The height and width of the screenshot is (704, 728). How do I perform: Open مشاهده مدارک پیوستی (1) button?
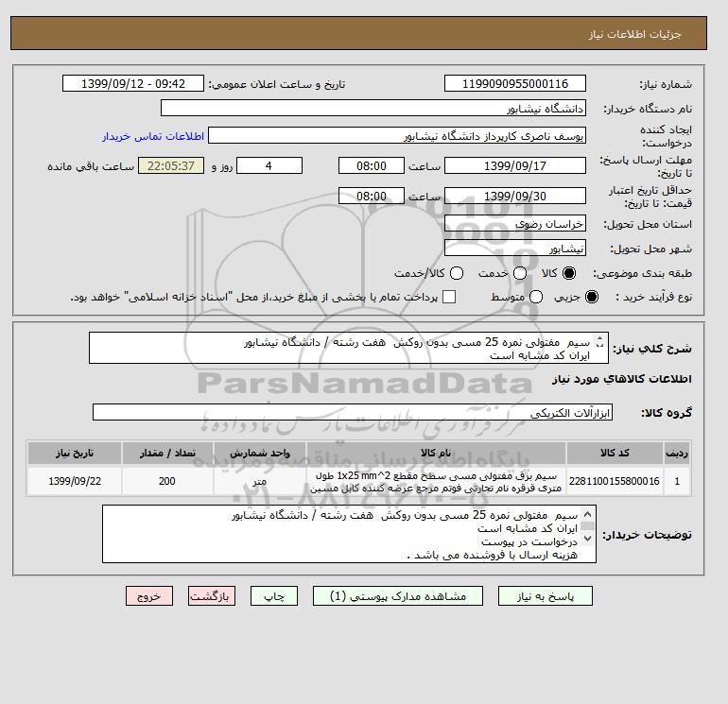point(398,596)
